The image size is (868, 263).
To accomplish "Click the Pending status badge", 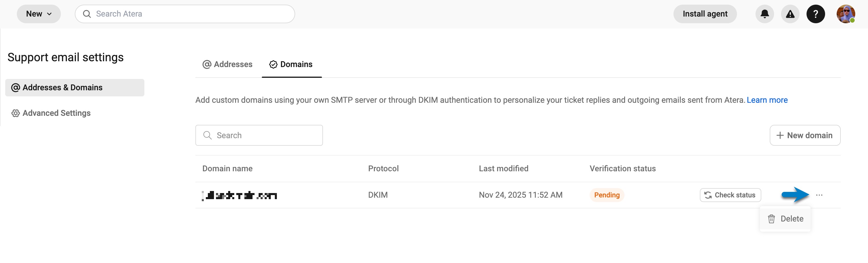I will pyautogui.click(x=606, y=195).
